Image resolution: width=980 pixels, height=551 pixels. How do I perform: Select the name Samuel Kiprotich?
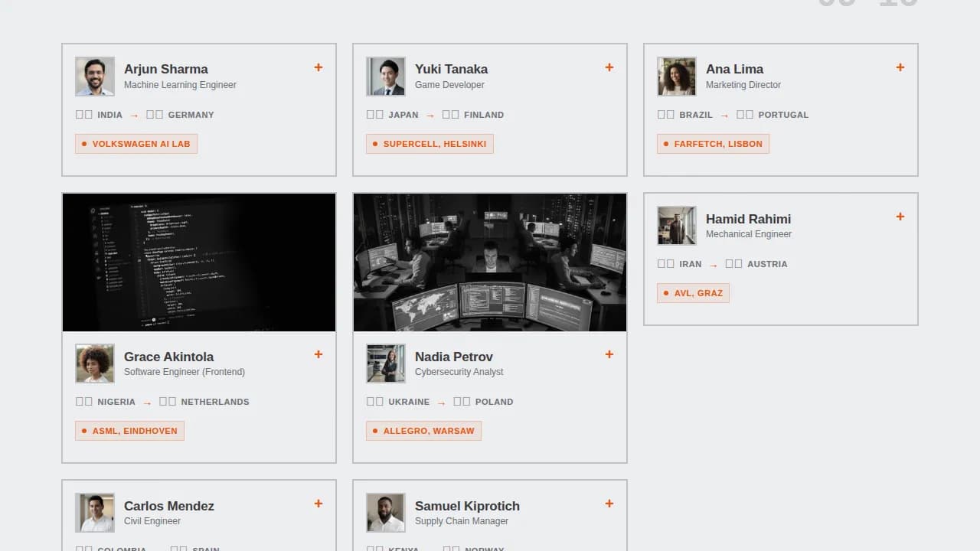point(467,506)
